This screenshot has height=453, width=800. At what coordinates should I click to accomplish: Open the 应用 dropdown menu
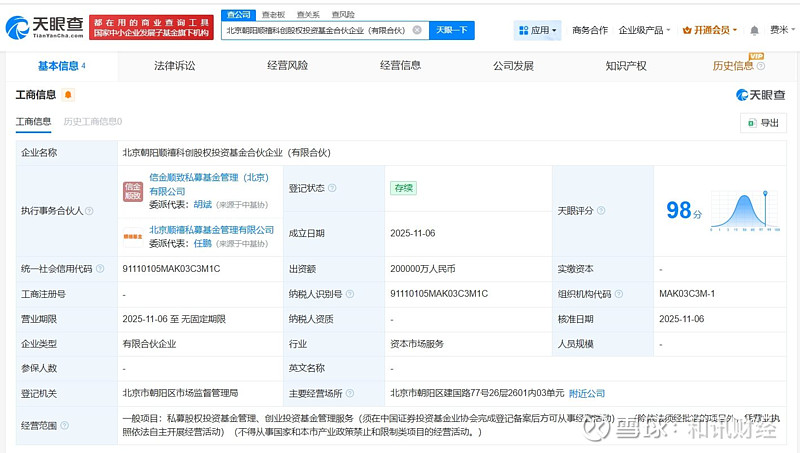tap(538, 30)
